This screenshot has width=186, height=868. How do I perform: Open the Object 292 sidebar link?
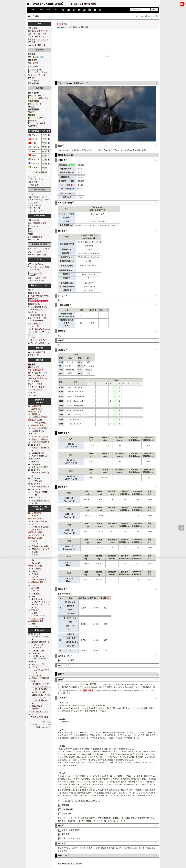(x=37, y=563)
